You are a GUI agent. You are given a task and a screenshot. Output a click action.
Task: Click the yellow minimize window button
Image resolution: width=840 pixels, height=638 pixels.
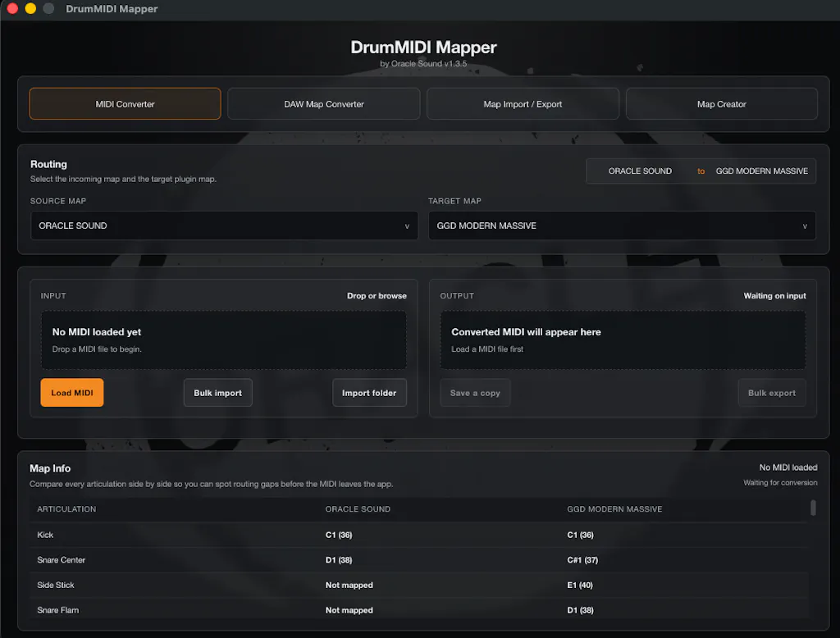click(x=30, y=8)
